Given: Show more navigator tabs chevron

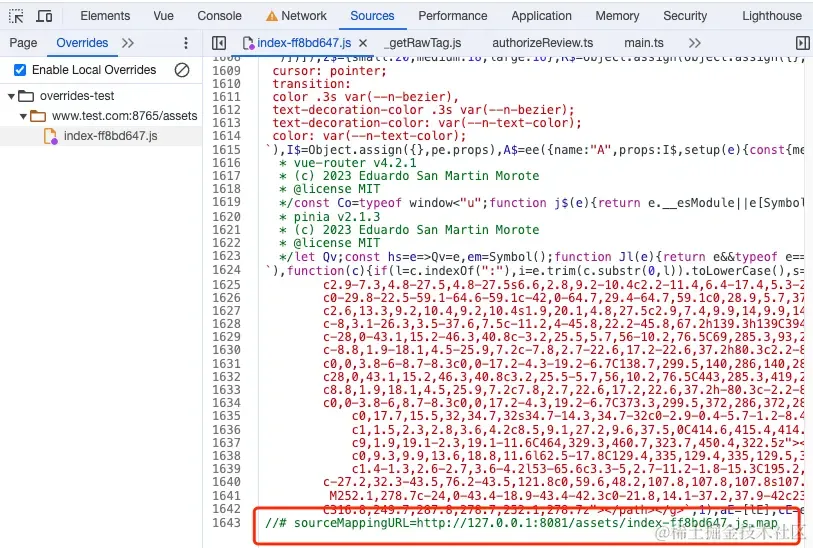Looking at the screenshot, I should (128, 43).
